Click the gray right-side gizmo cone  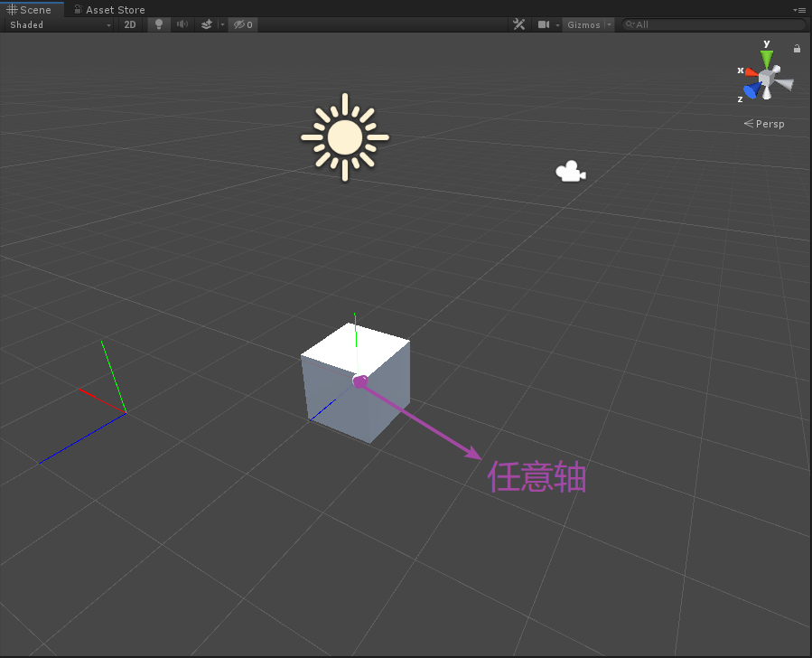pos(785,84)
